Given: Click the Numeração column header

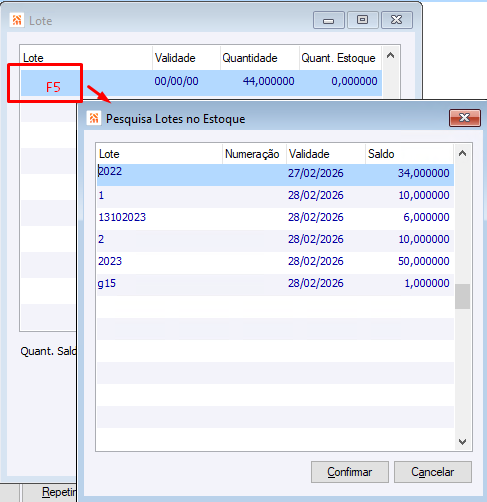Looking at the screenshot, I should point(254,154).
